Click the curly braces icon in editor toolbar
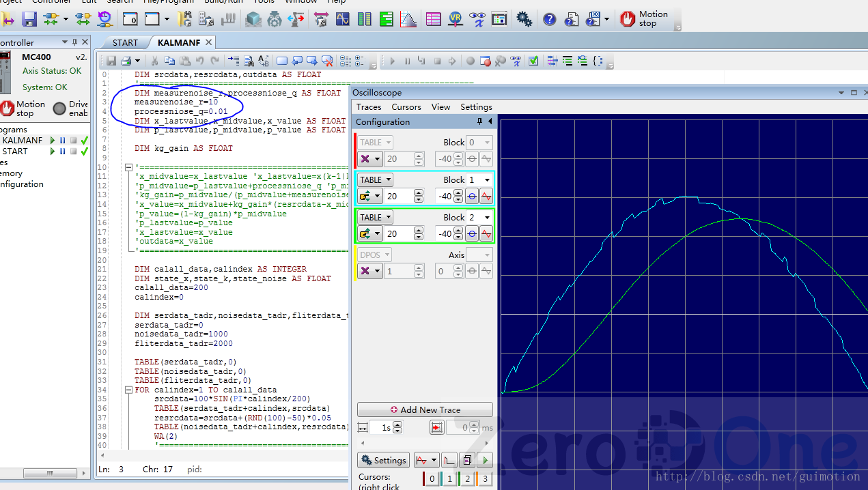 [x=598, y=61]
